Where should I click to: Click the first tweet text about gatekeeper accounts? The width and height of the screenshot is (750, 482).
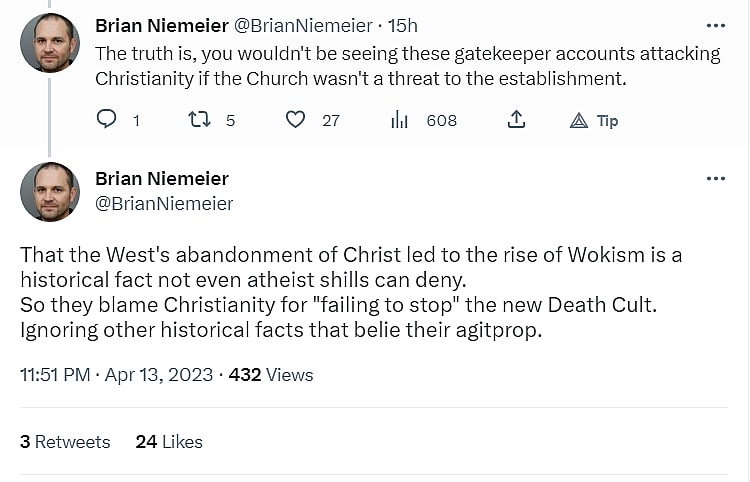(x=407, y=65)
